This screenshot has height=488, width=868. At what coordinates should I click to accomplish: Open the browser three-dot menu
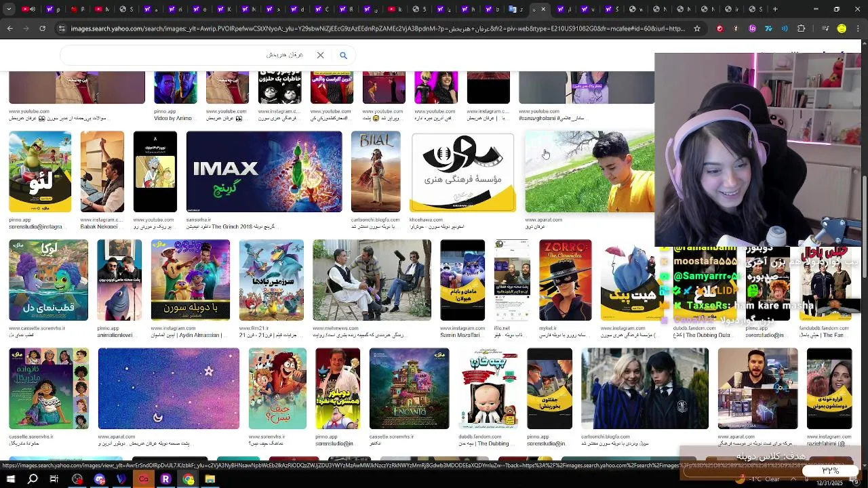(x=859, y=28)
